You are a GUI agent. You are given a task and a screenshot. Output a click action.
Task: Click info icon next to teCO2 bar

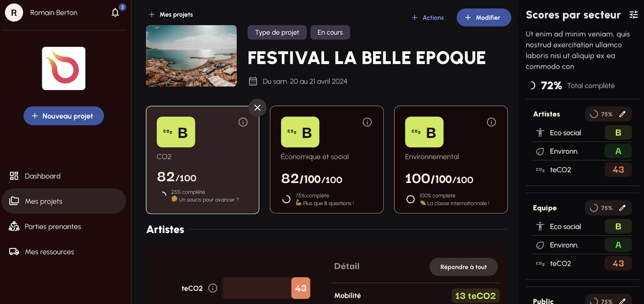tap(213, 288)
